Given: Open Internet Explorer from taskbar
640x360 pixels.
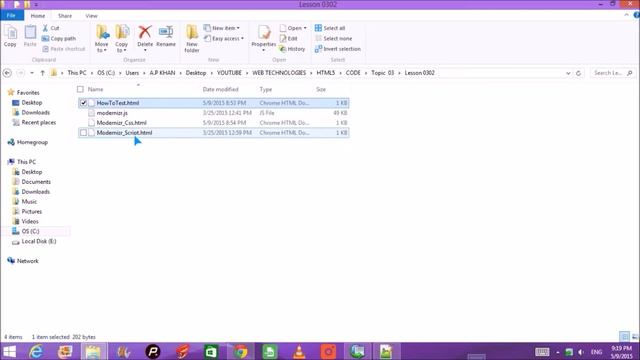Looking at the screenshot, I should click(36, 351).
